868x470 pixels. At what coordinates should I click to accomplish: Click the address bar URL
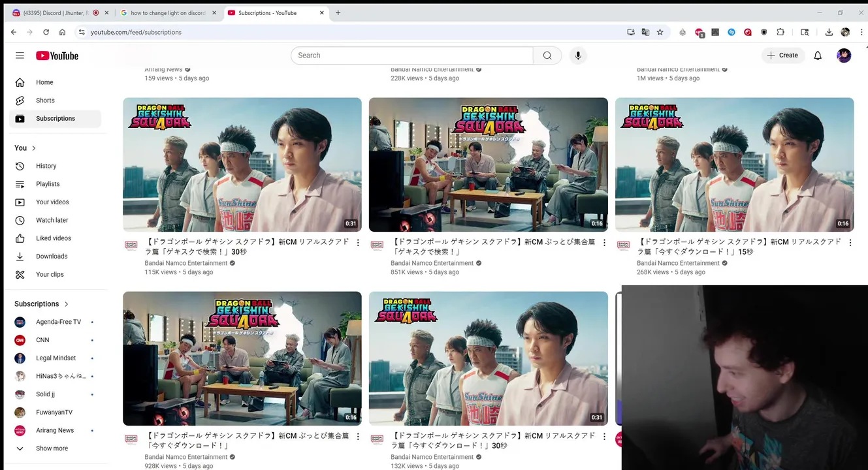(x=136, y=32)
